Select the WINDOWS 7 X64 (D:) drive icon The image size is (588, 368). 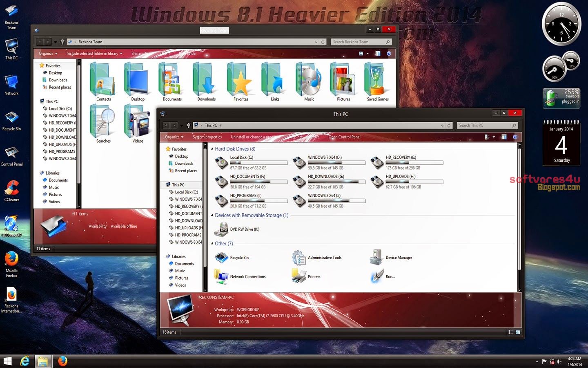(x=299, y=162)
